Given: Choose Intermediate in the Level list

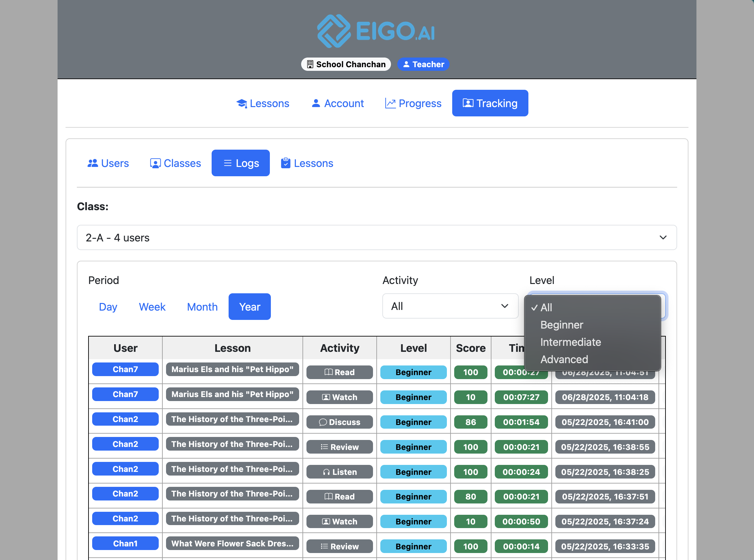Looking at the screenshot, I should pos(592,343).
